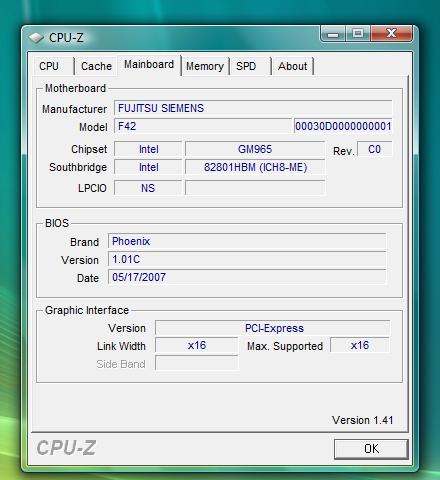Click the GM965 chipset value
Viewport: 440px width, 480px height.
255,149
